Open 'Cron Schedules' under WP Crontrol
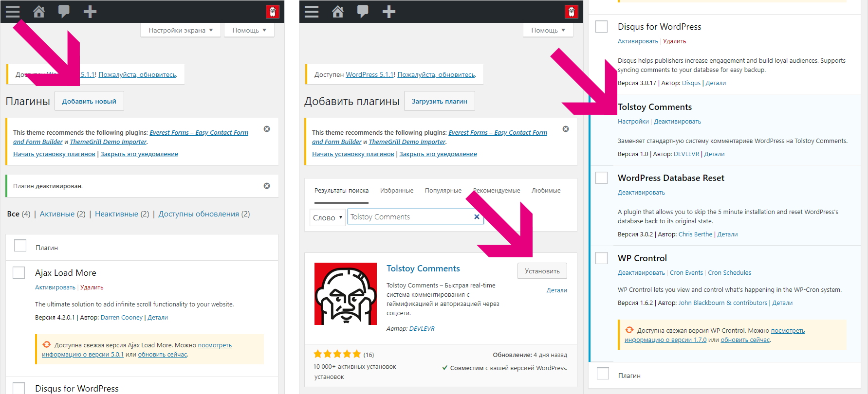The width and height of the screenshot is (868, 394). (x=730, y=273)
